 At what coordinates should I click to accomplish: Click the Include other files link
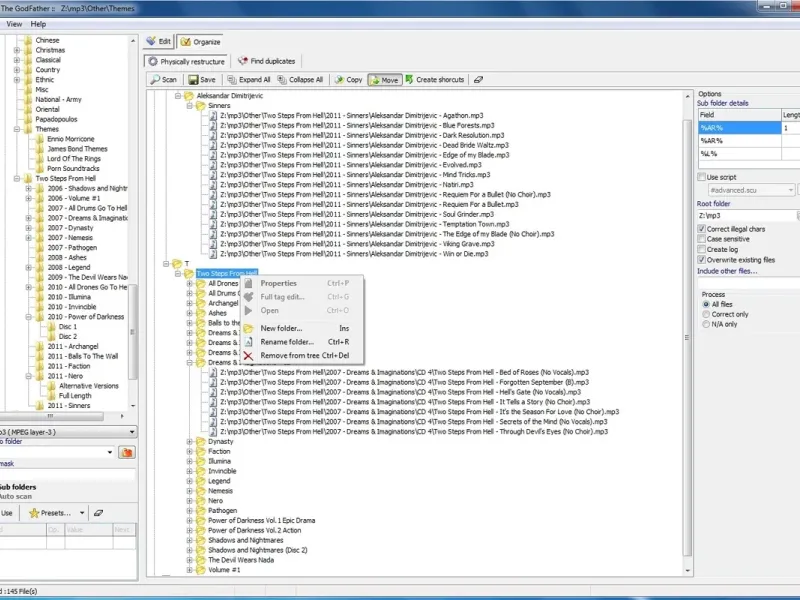click(729, 271)
